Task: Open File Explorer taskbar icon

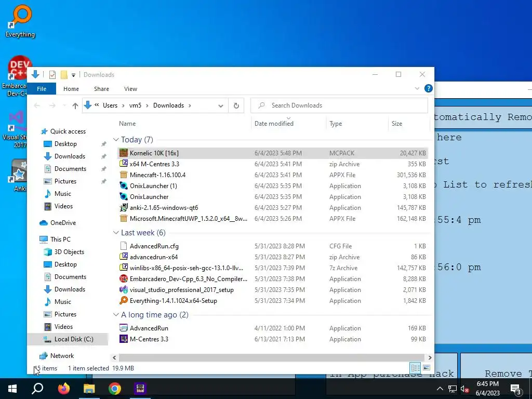Action: pos(89,389)
